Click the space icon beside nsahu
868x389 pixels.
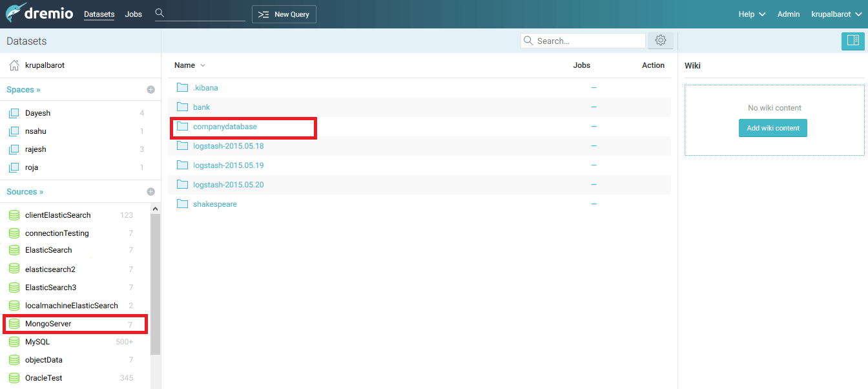click(14, 131)
